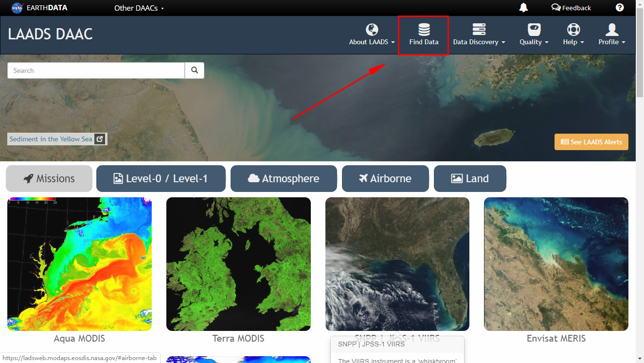
Task: Open the Aqua MODIS thumbnail image
Action: 79,264
